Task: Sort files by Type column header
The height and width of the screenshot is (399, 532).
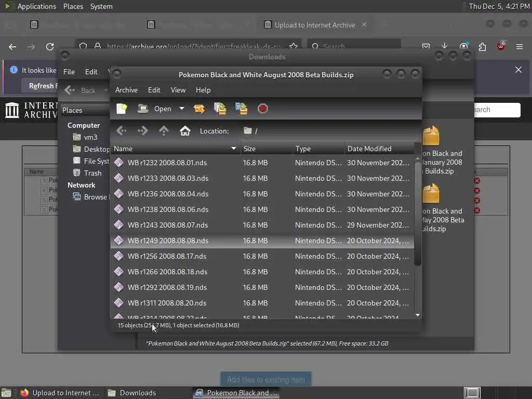Action: click(318, 149)
